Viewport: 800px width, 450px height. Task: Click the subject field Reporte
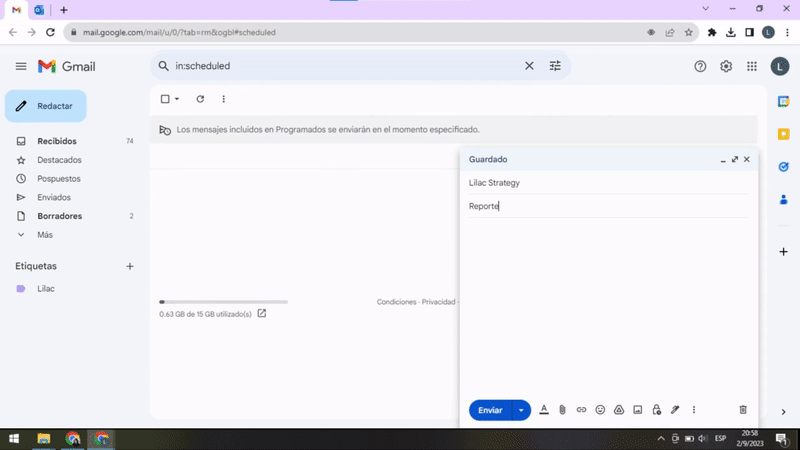click(609, 206)
